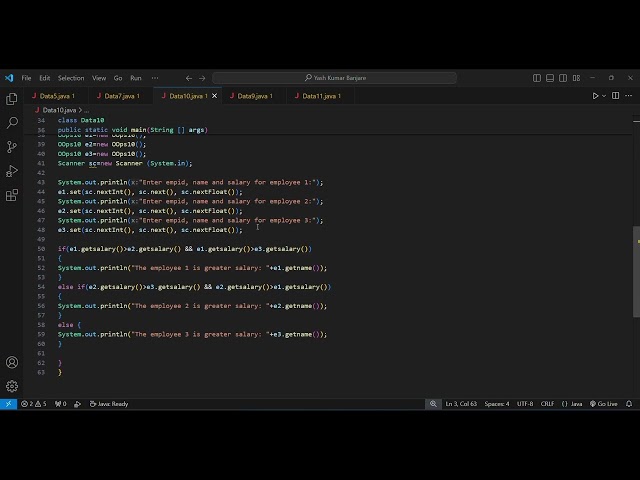Place cursor on else { line 58

[69, 325]
